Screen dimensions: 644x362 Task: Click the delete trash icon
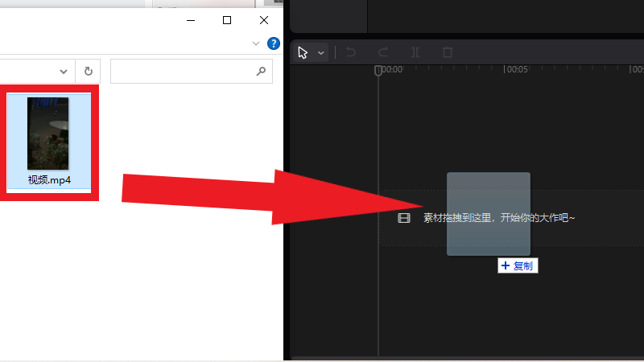448,52
